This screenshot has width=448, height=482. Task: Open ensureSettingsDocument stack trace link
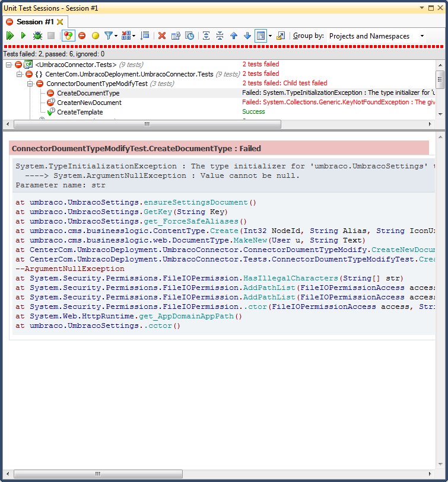196,202
